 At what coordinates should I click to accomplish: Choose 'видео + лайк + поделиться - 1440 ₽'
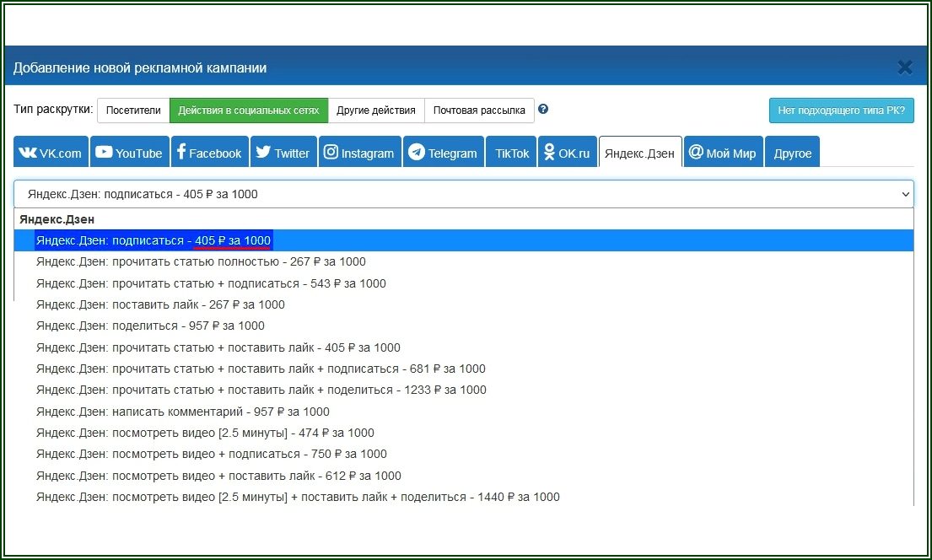pos(464,497)
